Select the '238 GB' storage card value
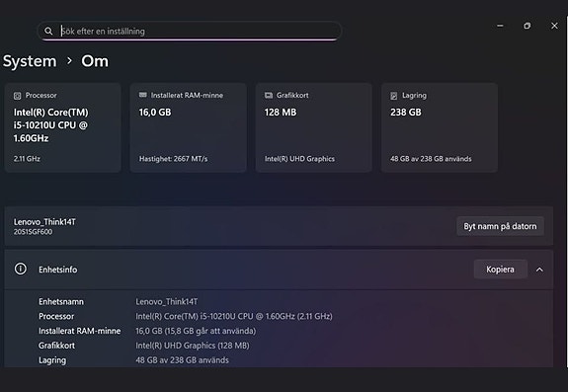The image size is (568, 392). point(406,113)
